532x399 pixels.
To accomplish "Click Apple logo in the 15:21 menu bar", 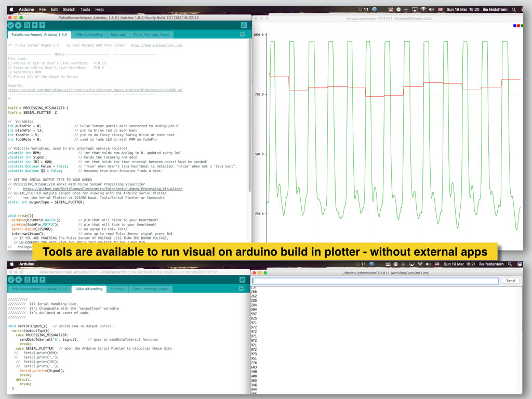I will [12, 264].
